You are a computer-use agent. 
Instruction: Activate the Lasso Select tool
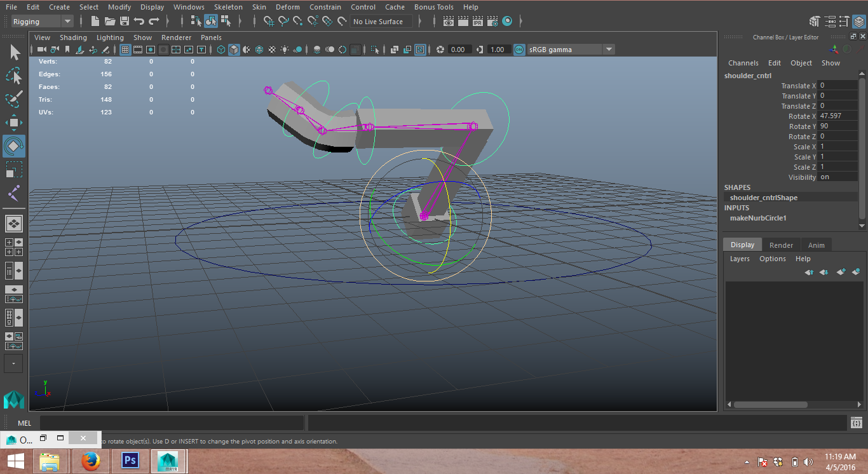point(14,76)
